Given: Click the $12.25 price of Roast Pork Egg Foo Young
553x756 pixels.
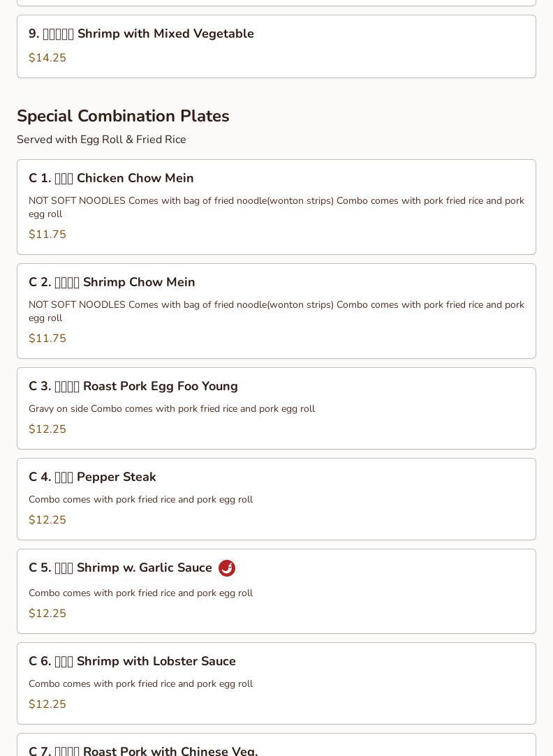Looking at the screenshot, I should [47, 429].
